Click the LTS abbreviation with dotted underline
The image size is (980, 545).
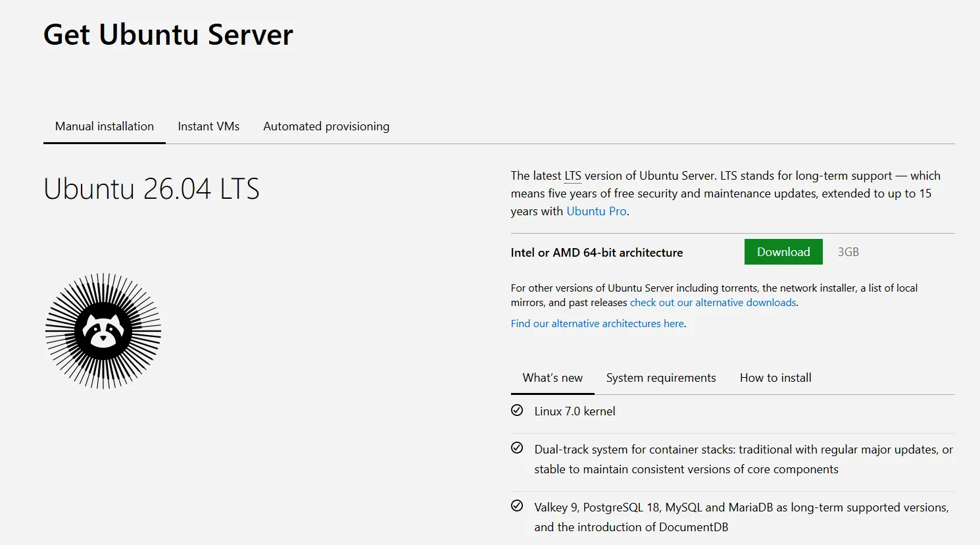pos(573,176)
